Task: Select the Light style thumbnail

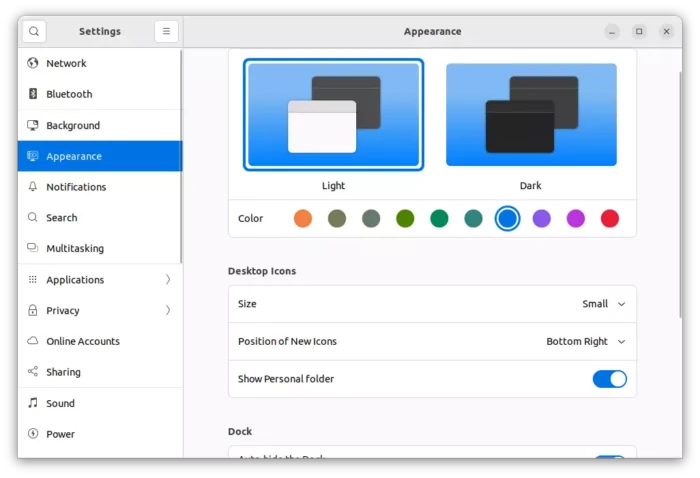Action: click(x=333, y=115)
